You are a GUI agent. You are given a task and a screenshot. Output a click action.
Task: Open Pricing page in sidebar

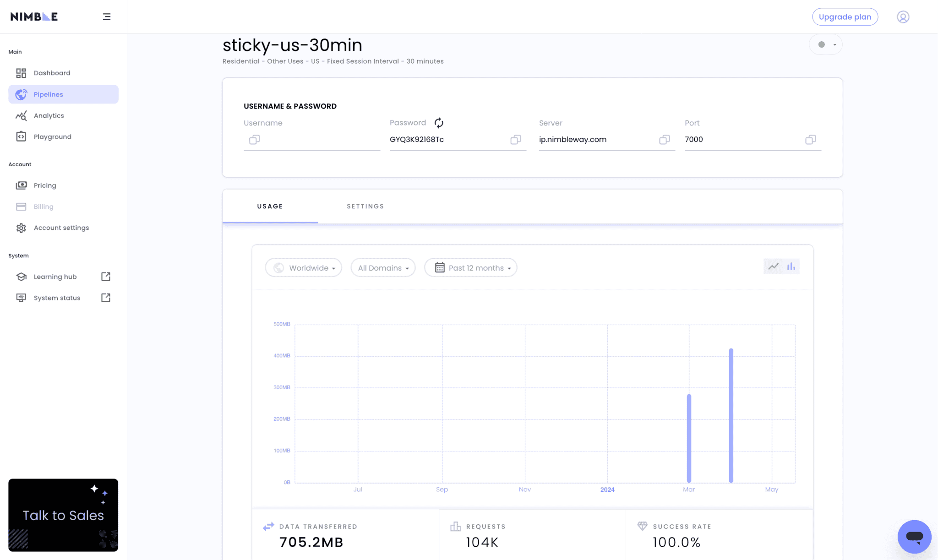(63, 185)
